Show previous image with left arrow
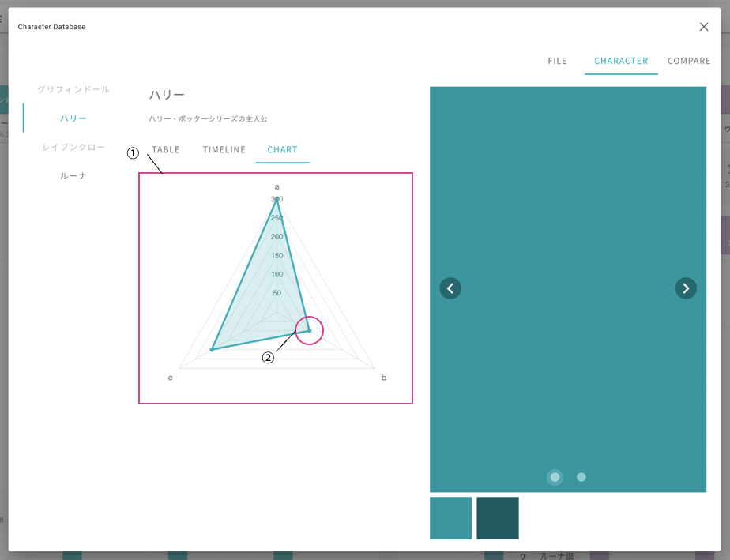This screenshot has width=730, height=560. click(x=450, y=288)
